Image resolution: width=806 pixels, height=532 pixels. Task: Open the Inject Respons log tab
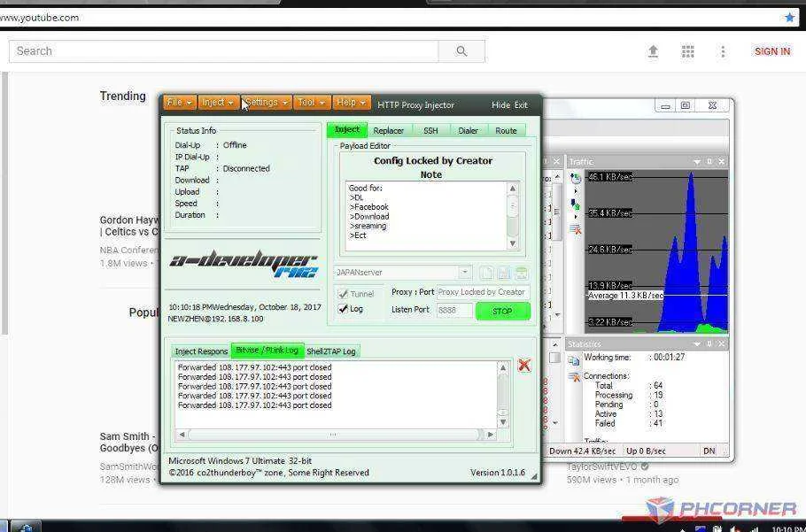(201, 351)
